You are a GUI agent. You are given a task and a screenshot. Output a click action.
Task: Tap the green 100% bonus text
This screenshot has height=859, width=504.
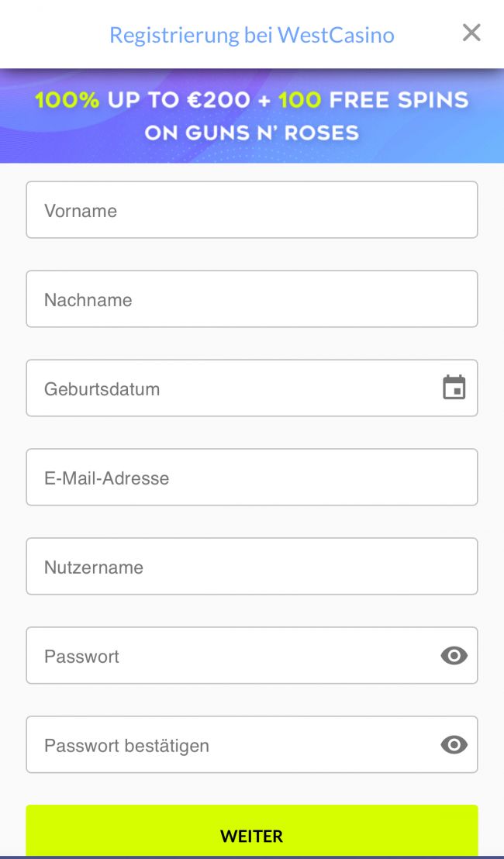click(x=67, y=100)
